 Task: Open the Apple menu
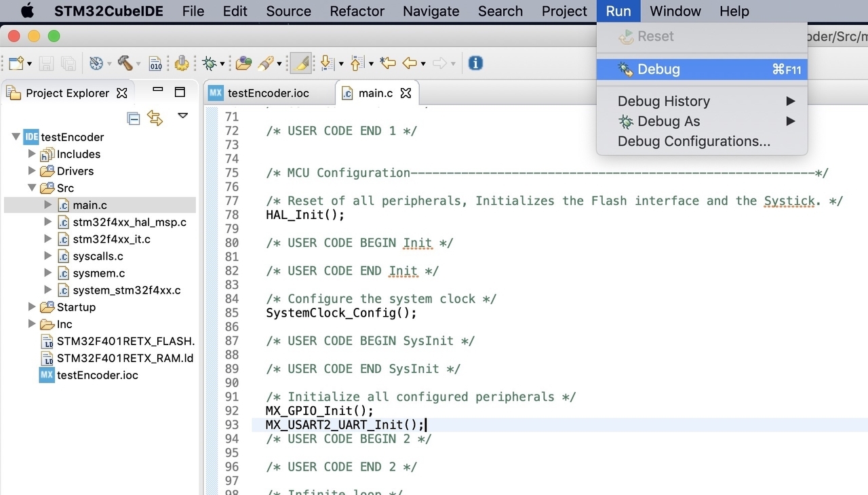[x=27, y=12]
